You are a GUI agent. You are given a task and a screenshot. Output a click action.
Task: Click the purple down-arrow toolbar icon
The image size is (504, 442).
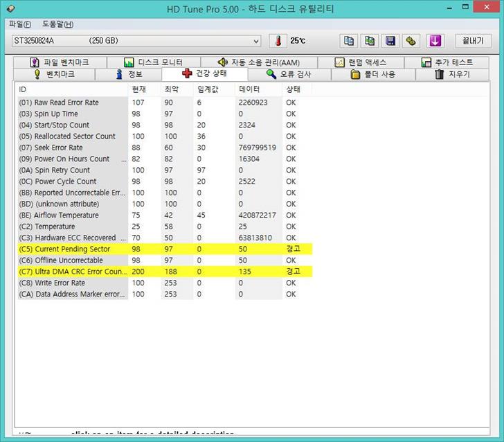[435, 41]
